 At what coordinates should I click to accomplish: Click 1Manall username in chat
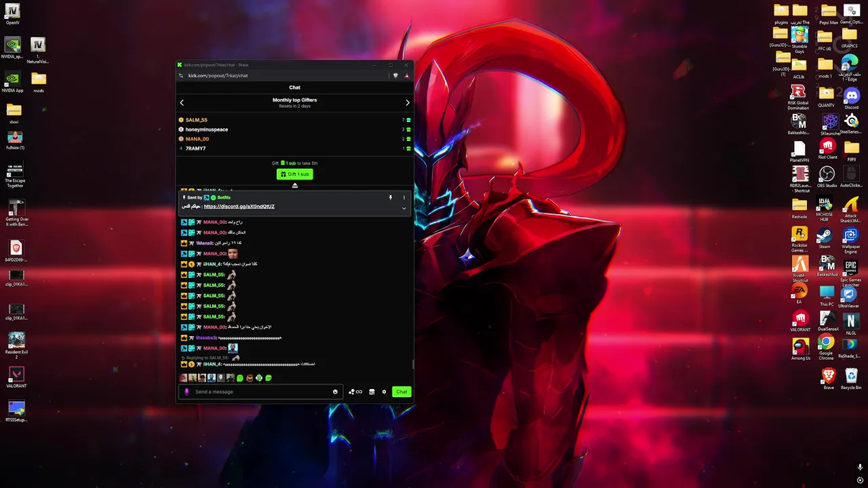pos(204,243)
